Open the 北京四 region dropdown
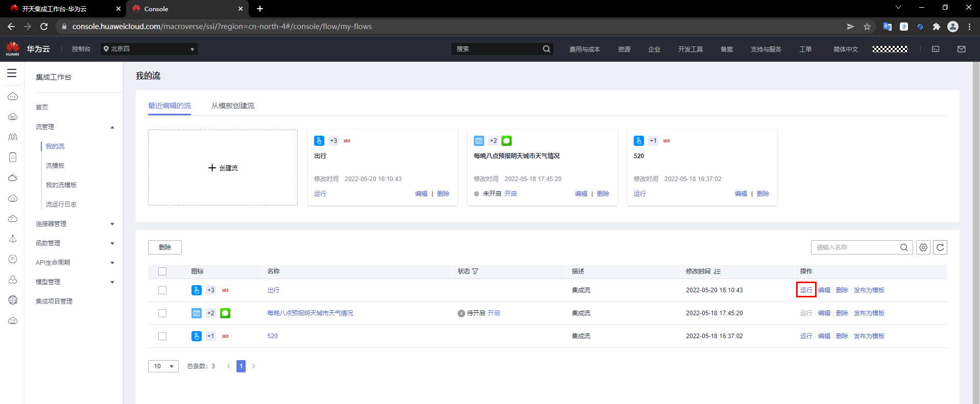The width and height of the screenshot is (980, 404). pos(149,49)
